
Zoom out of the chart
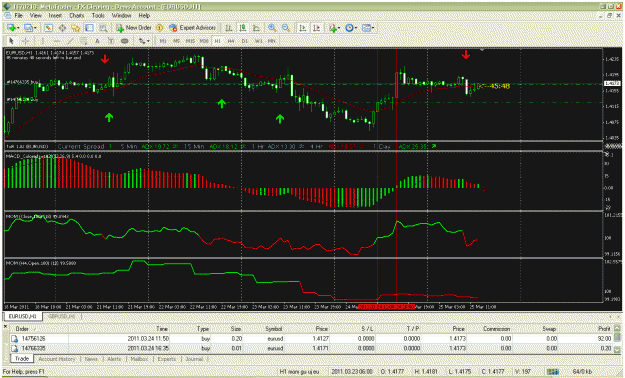coord(286,28)
